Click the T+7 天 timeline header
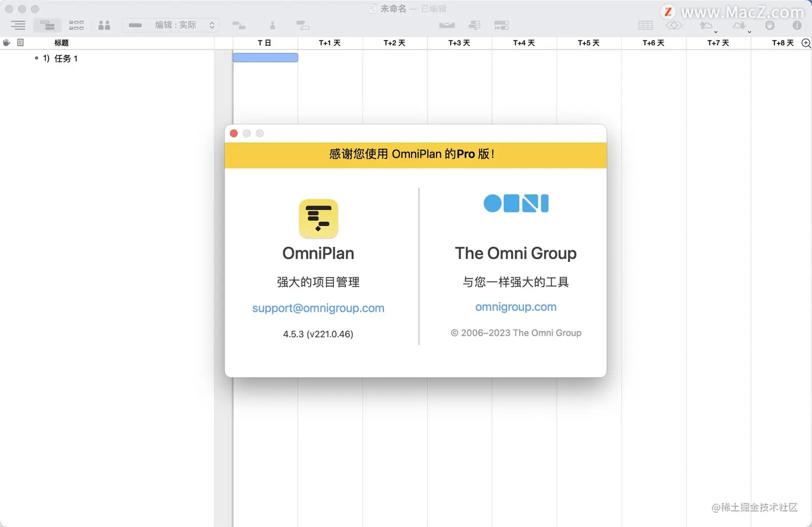 (718, 43)
